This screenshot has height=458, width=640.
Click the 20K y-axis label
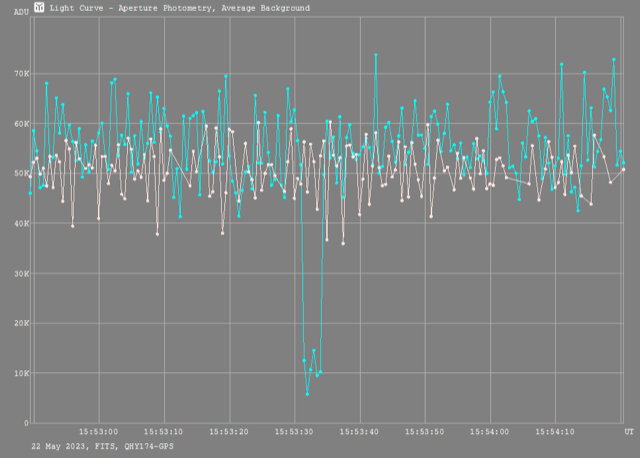22,323
